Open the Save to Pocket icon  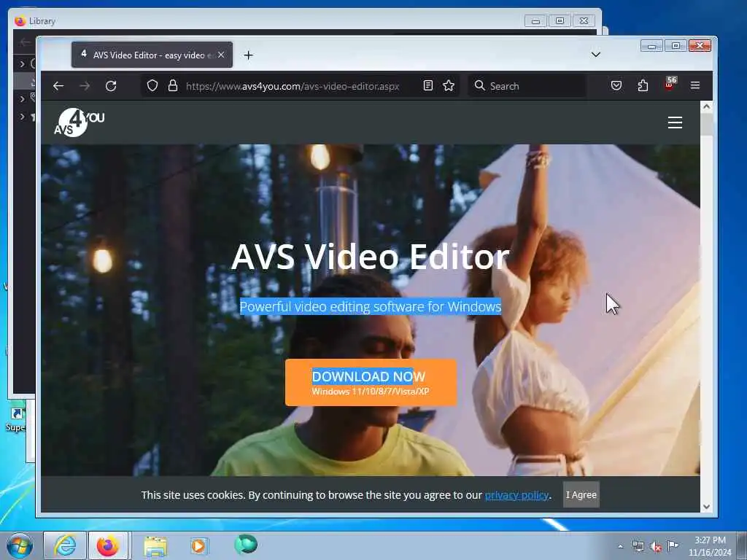[x=616, y=86]
